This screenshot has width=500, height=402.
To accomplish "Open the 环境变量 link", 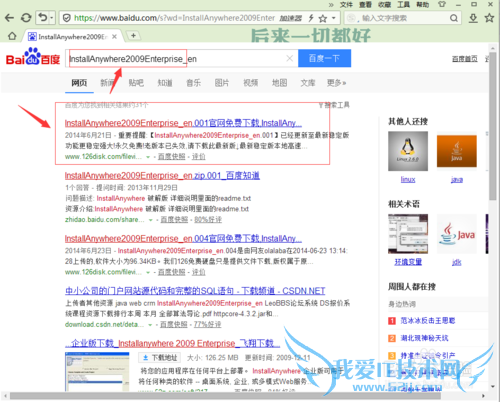I will pos(408,262).
